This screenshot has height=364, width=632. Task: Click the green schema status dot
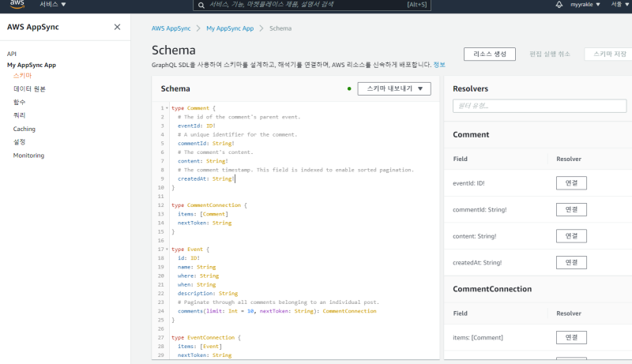click(349, 88)
